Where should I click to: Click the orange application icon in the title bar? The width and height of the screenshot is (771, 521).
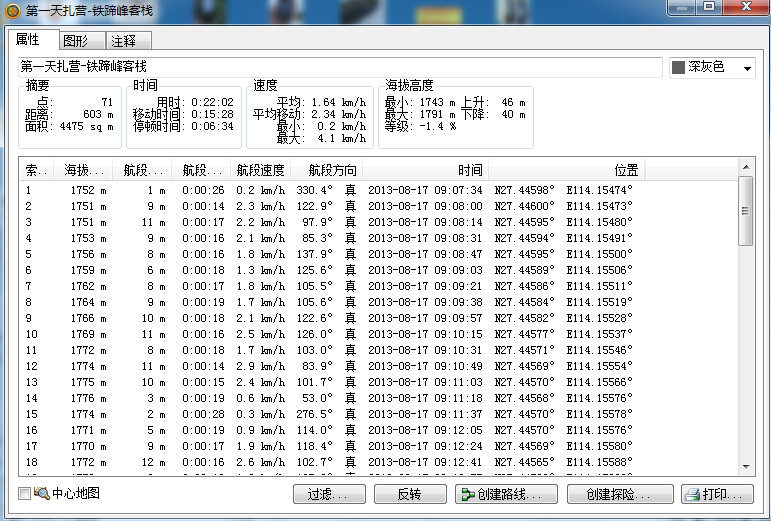[x=12, y=10]
